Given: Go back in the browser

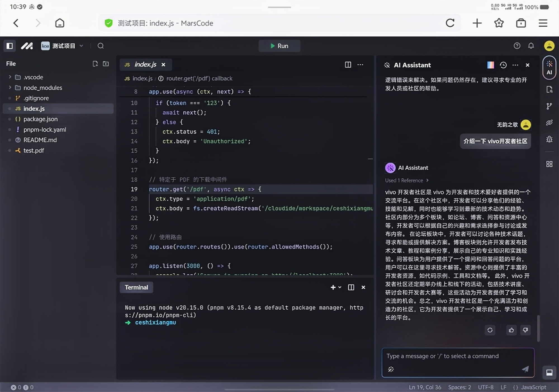Looking at the screenshot, I should pos(16,23).
